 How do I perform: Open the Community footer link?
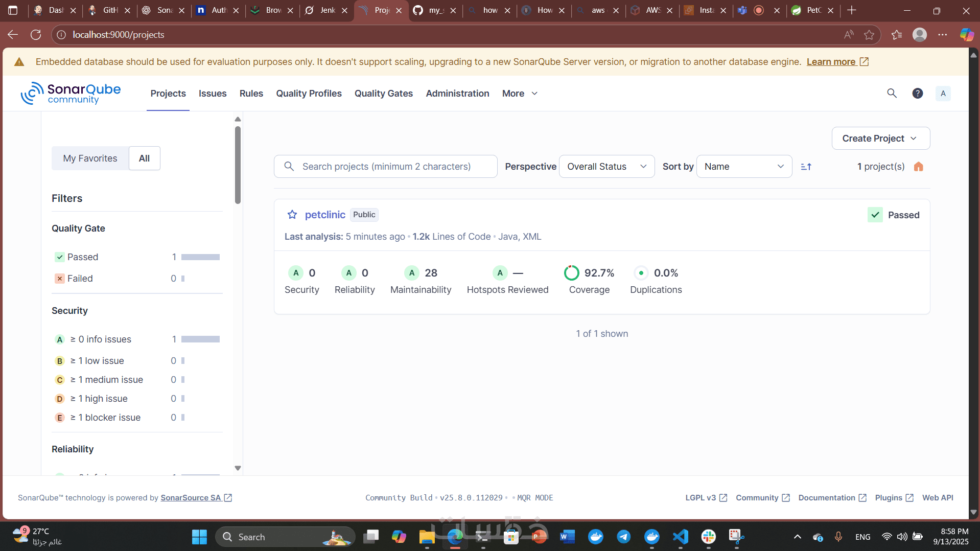coord(763,498)
